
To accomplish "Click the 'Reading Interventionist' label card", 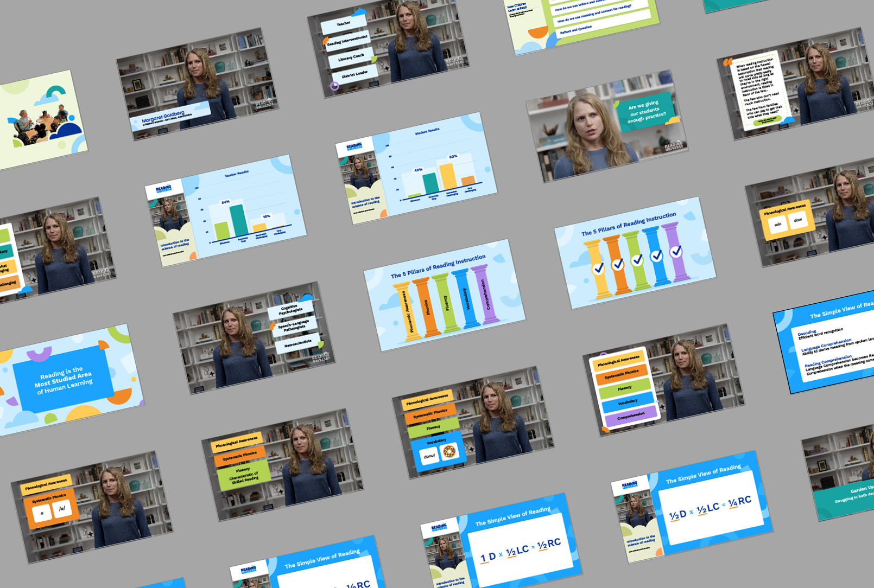I will pyautogui.click(x=347, y=40).
